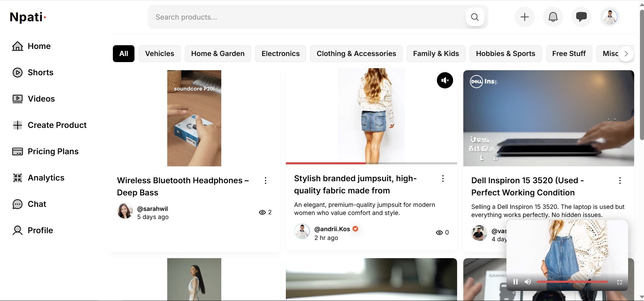Click the verified badge next to andrii.Kos
Screen dimensions: 644x301
[x=355, y=229]
